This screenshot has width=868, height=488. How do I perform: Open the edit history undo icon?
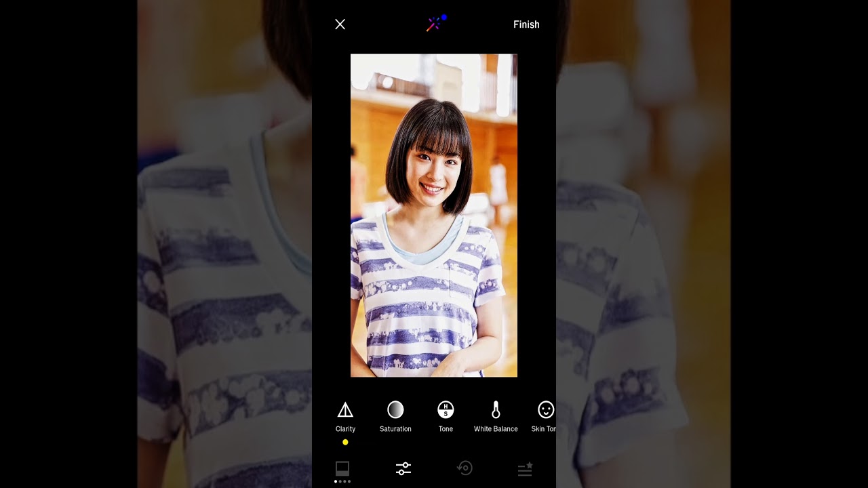pyautogui.click(x=465, y=468)
